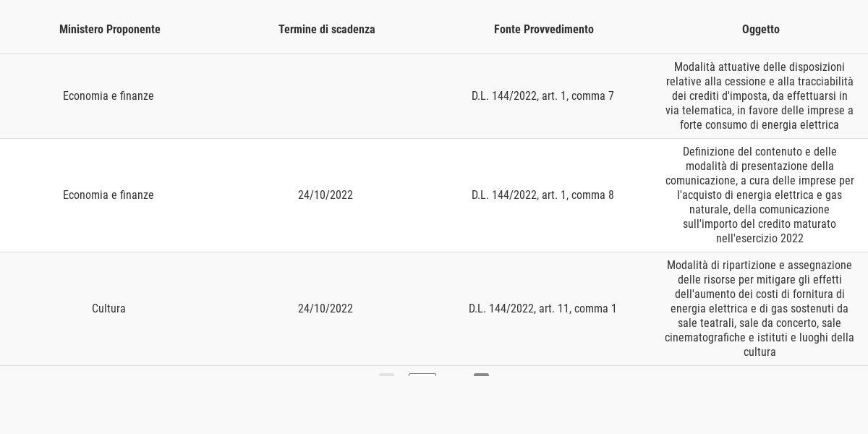This screenshot has height=434, width=868.
Task: Click the Termine di scadenza column header
Action: pyautogui.click(x=327, y=30)
